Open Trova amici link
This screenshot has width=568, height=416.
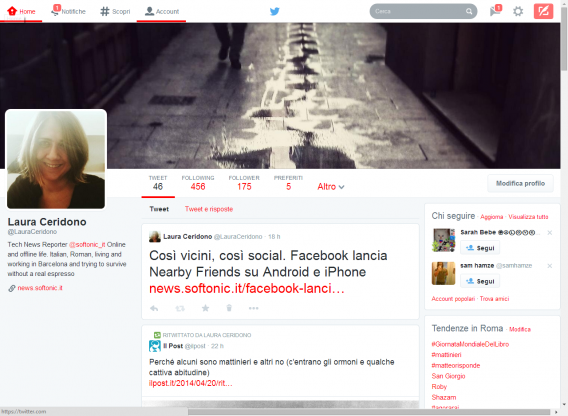coord(494,299)
